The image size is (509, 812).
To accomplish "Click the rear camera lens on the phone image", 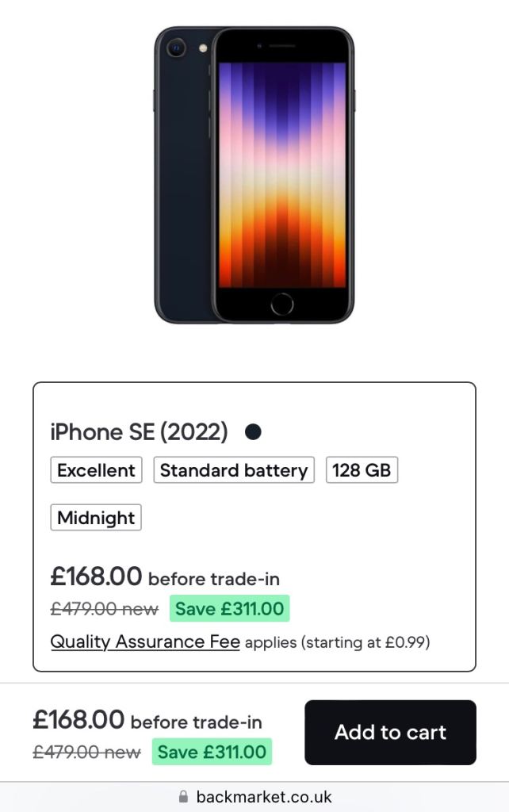I will point(176,48).
